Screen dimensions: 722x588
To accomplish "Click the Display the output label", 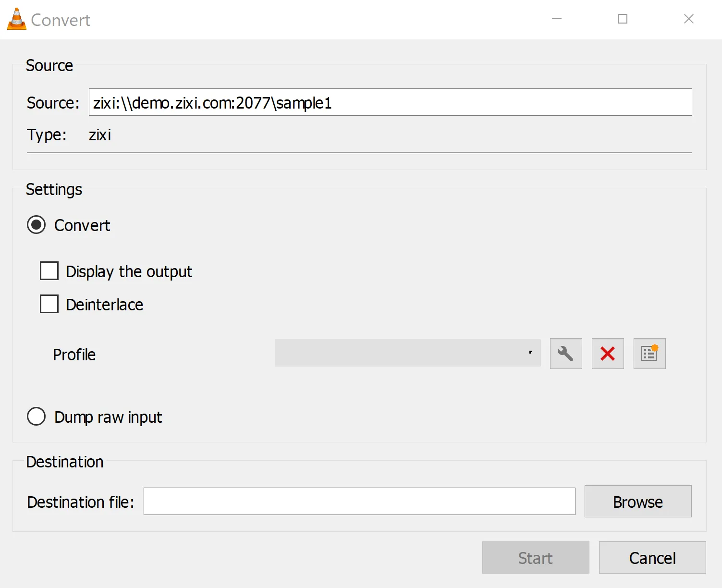I will [x=129, y=271].
